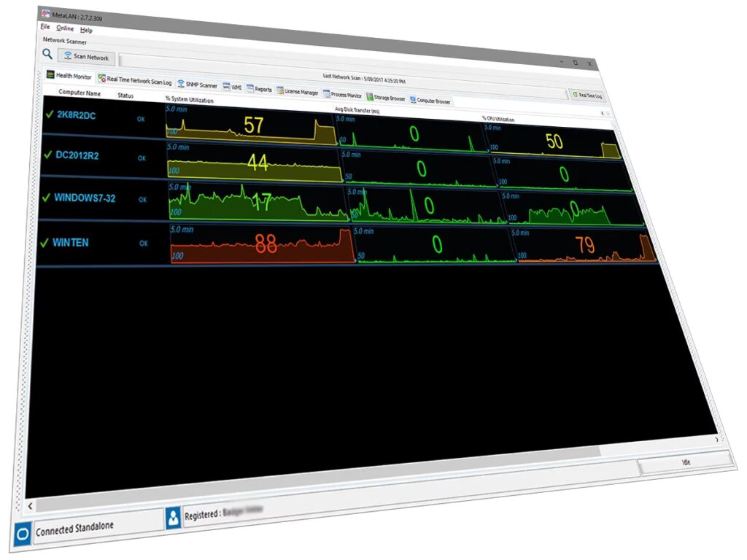Open the Online menu
Viewport: 747px width, 560px height.
(x=65, y=28)
